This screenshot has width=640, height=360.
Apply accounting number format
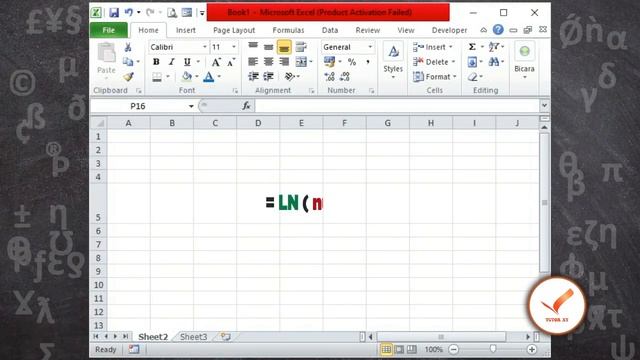pyautogui.click(x=329, y=62)
